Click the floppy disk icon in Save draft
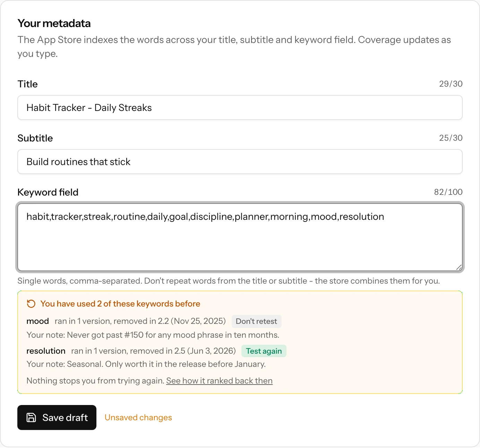Image resolution: width=480 pixels, height=448 pixels. pyautogui.click(x=31, y=417)
